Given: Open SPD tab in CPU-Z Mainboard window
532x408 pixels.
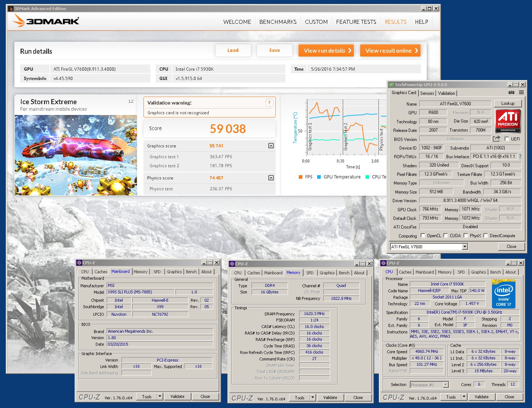Looking at the screenshot, I should [x=157, y=272].
